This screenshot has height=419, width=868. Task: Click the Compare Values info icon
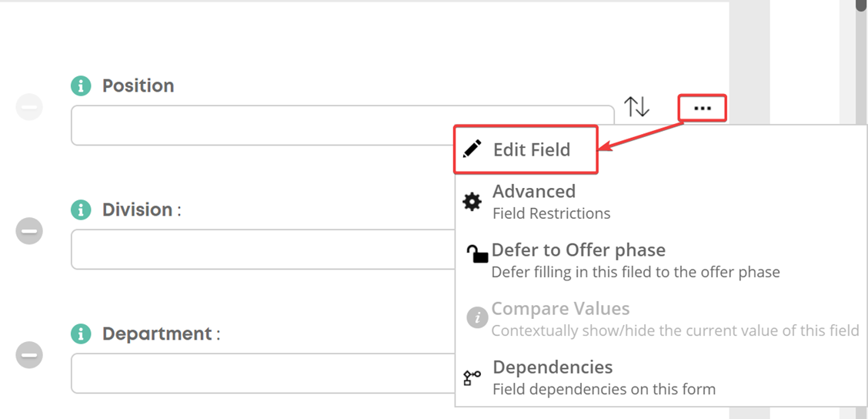click(x=477, y=318)
